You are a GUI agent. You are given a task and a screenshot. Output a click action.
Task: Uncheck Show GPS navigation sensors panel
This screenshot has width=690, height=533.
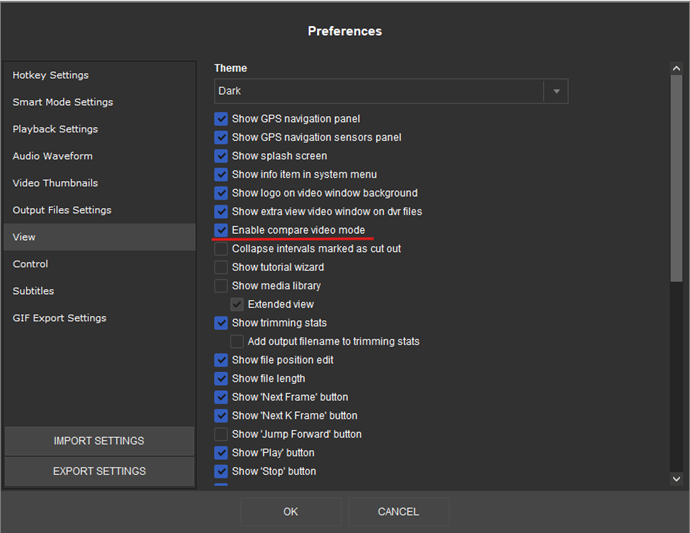click(221, 137)
